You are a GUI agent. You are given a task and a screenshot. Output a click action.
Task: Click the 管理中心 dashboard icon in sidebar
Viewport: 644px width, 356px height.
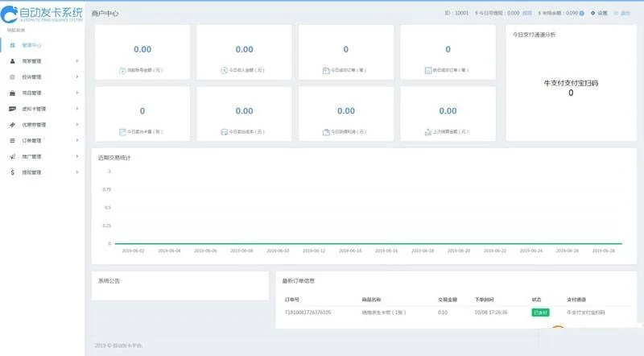pyautogui.click(x=12, y=45)
